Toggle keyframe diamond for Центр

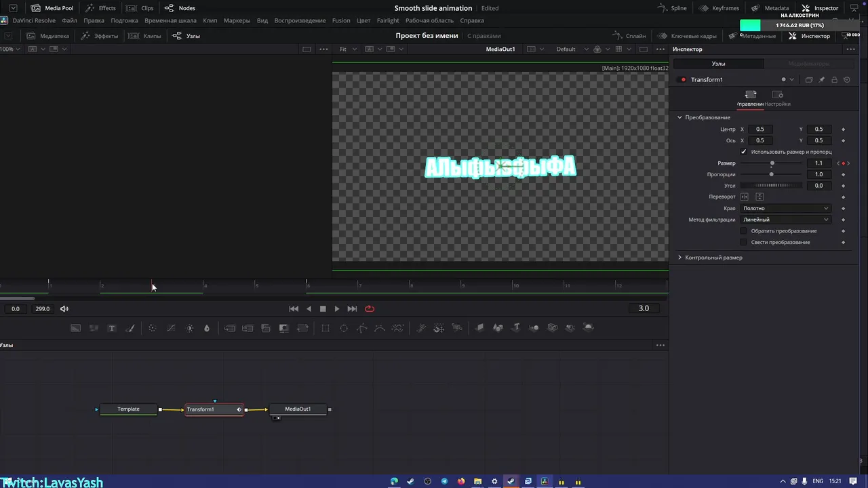click(x=843, y=129)
